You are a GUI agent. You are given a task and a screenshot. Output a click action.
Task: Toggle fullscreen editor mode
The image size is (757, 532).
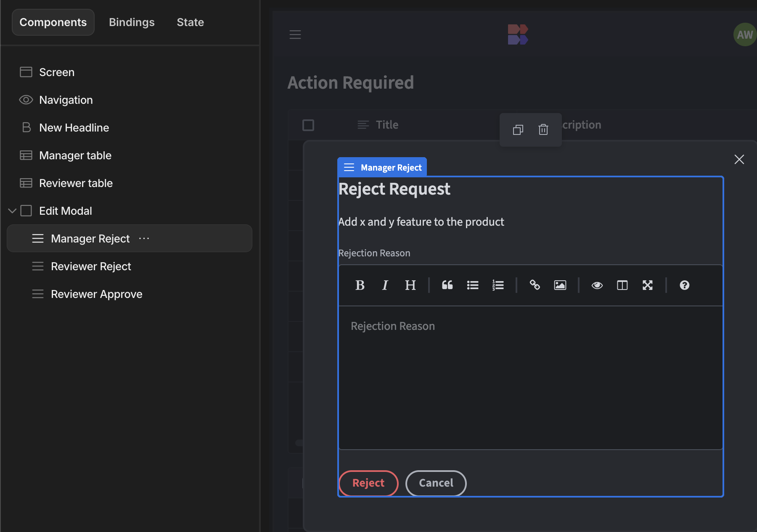pos(648,285)
